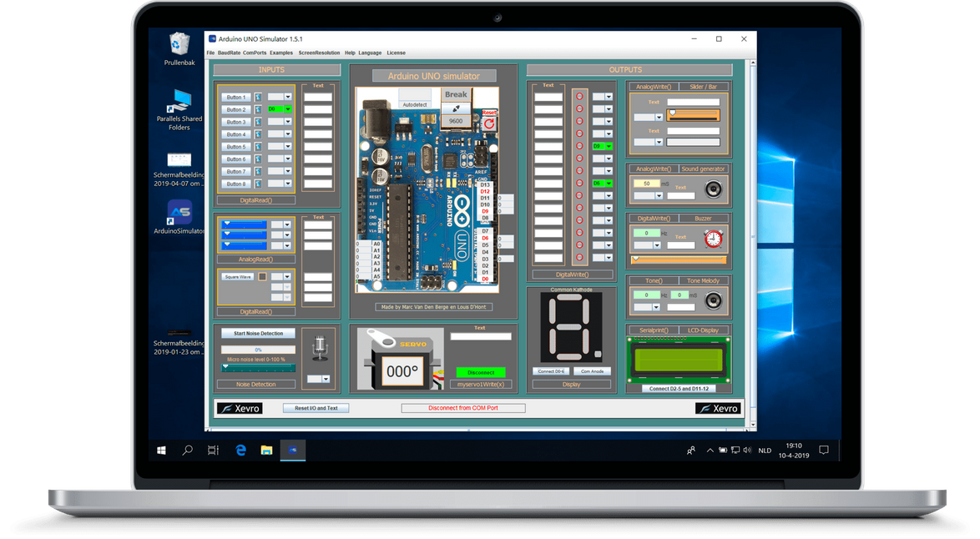Click the simulator window vertical scrollbar

click(x=752, y=244)
